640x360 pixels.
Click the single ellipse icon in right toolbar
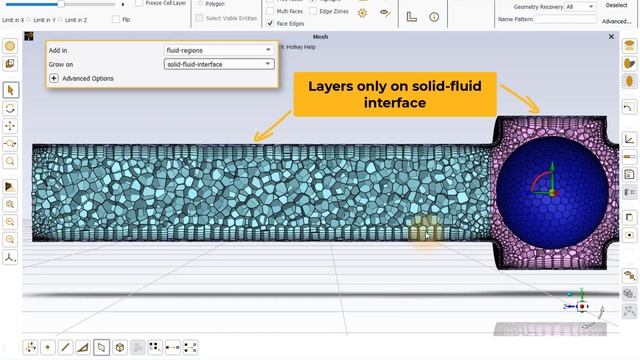629,81
